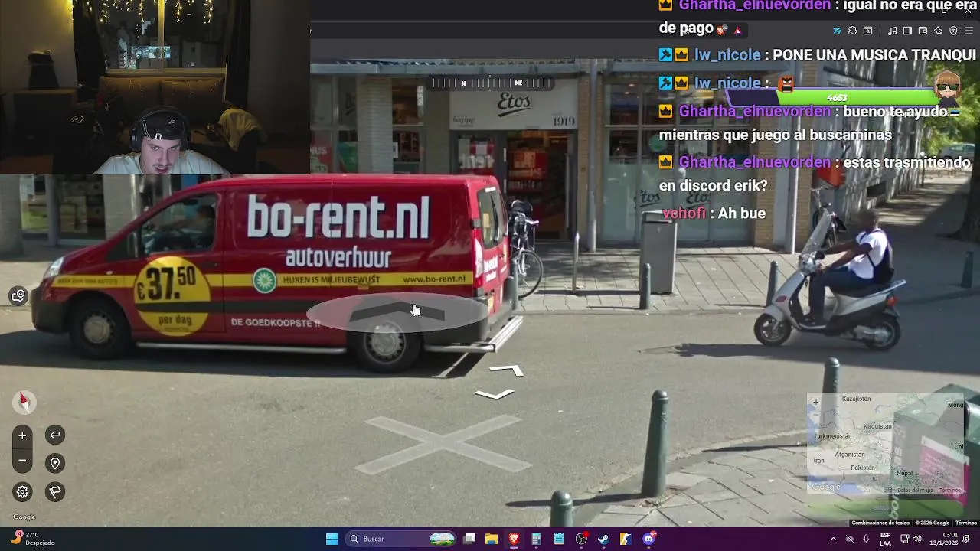Open the Términos link

(x=966, y=523)
